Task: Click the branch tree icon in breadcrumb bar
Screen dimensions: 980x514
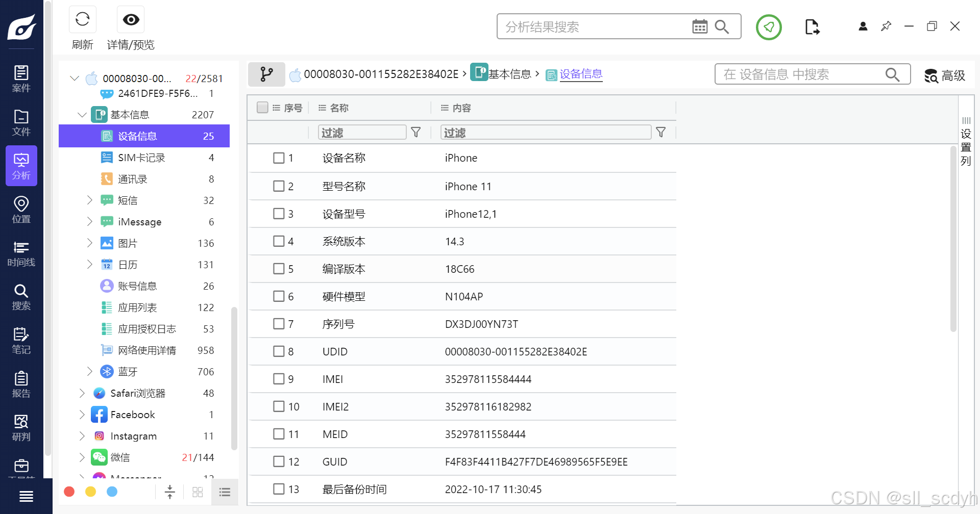Action: point(266,74)
